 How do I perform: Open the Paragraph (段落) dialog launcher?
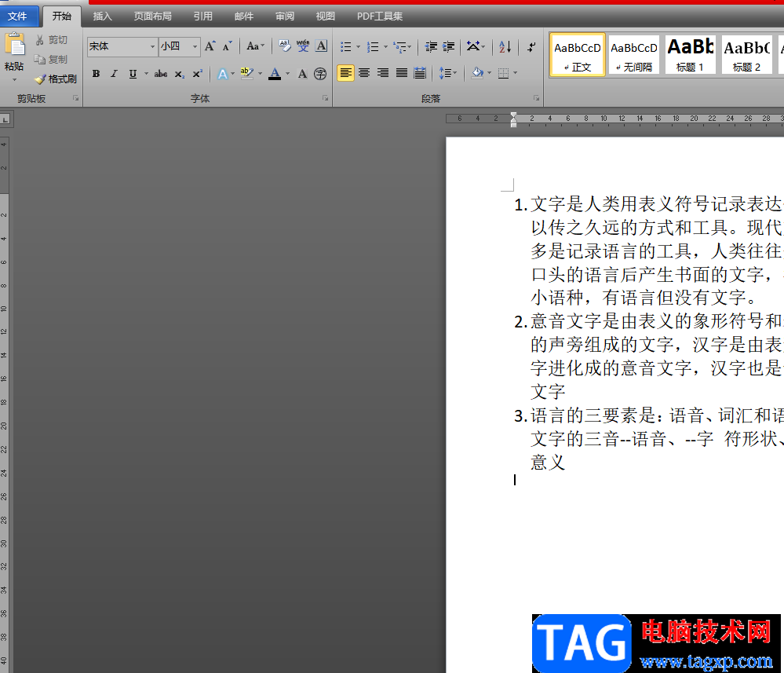tap(537, 99)
